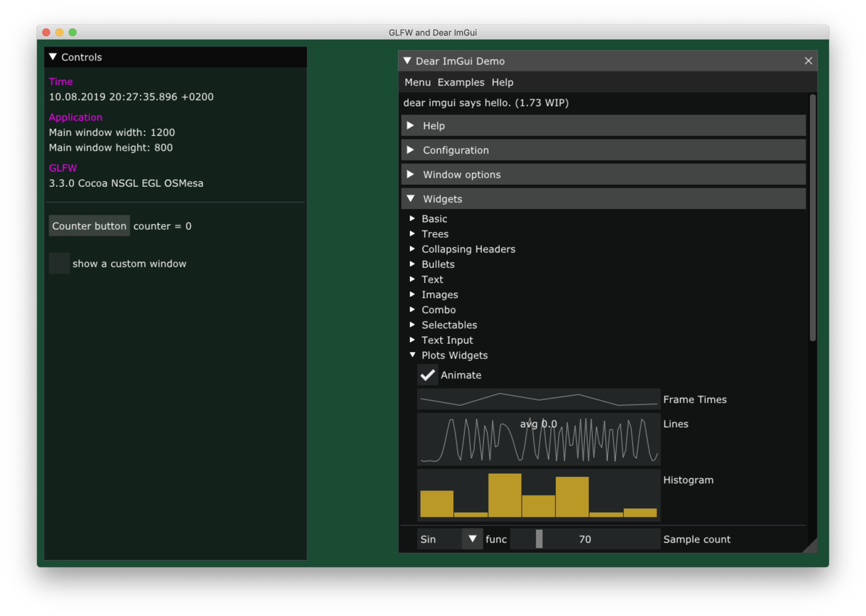Click the Dear ImGui Demo title text
The height and width of the screenshot is (616, 866).
[x=460, y=61]
